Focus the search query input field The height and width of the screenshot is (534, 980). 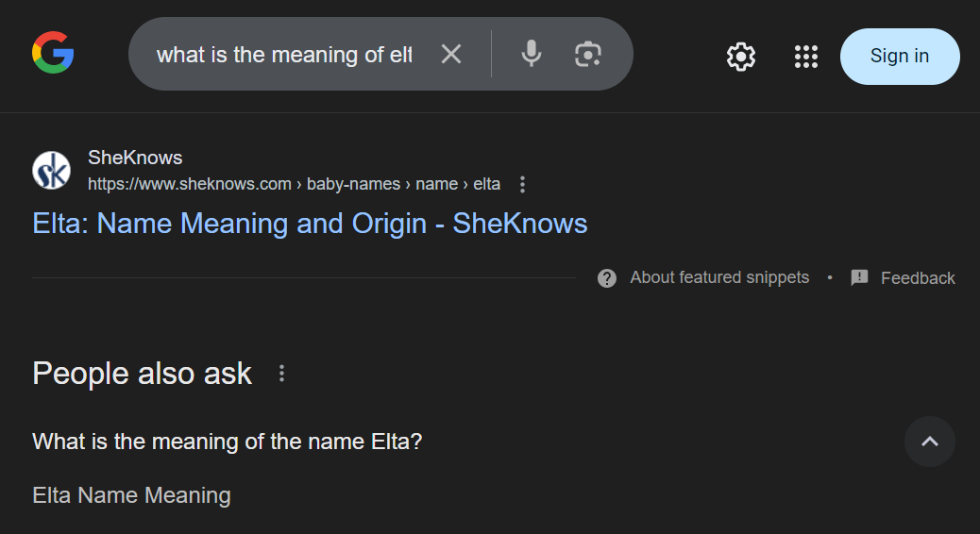click(283, 55)
